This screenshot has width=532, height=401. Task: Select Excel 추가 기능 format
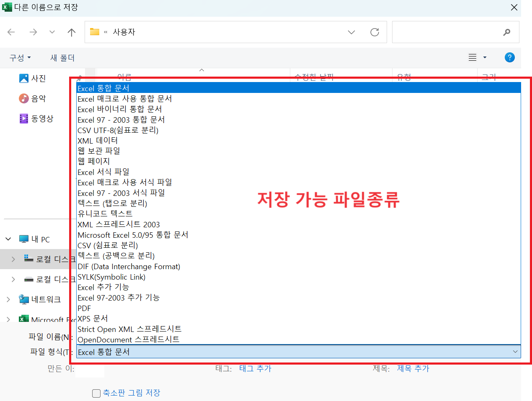pos(299,287)
